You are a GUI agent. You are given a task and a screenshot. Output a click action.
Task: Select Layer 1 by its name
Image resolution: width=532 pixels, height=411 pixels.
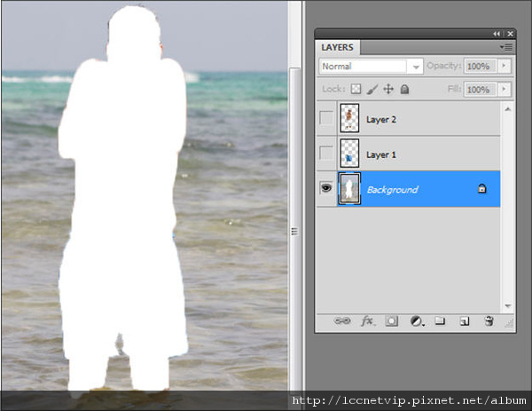point(381,154)
